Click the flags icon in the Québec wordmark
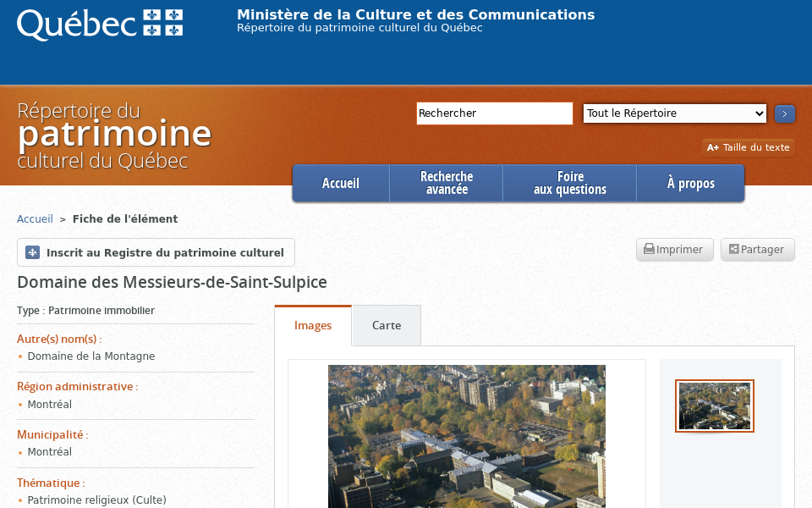The height and width of the screenshot is (508, 812). [161, 23]
